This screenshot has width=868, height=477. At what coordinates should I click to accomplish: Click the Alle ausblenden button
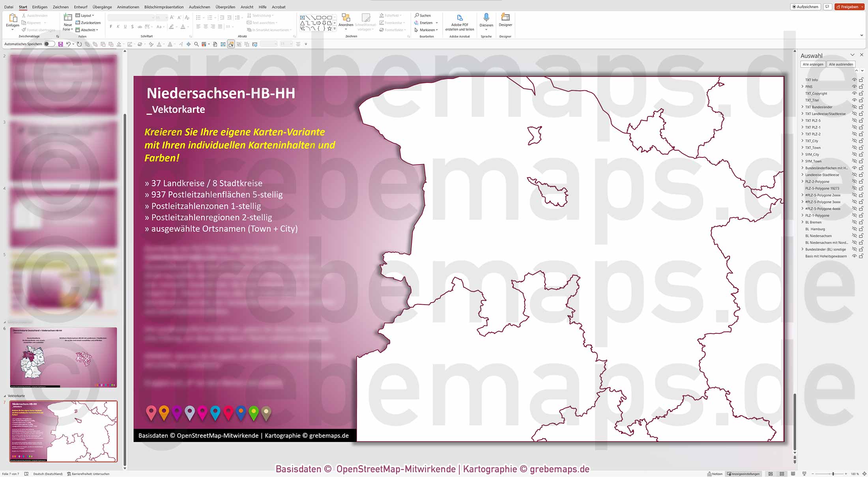coord(842,64)
